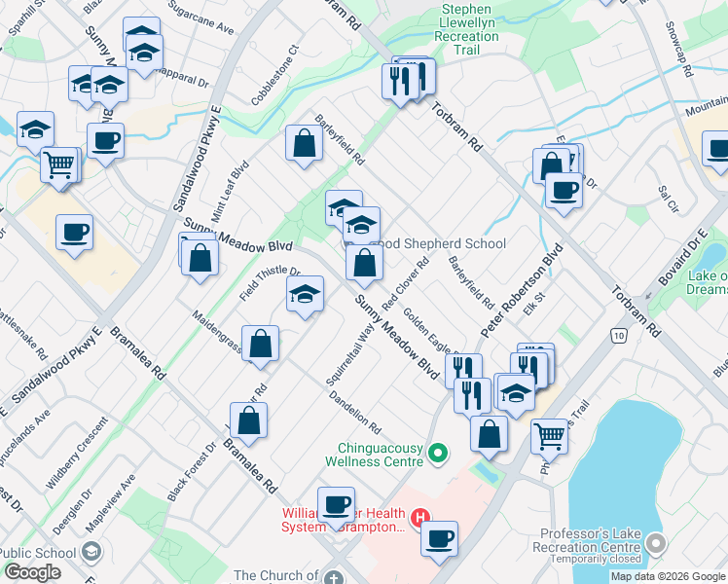The height and width of the screenshot is (584, 728).
Task: Open the school marker near Peter Robertson Blvd south
Action: click(516, 393)
